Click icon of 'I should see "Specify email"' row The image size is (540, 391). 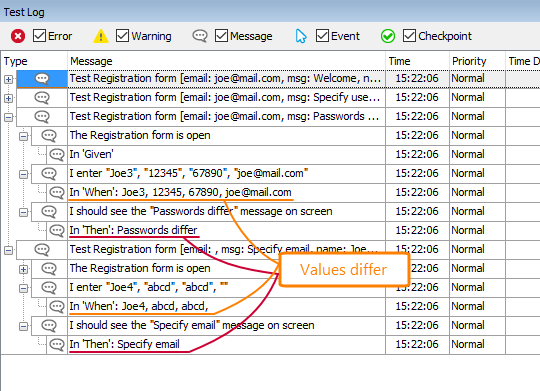pyautogui.click(x=49, y=326)
